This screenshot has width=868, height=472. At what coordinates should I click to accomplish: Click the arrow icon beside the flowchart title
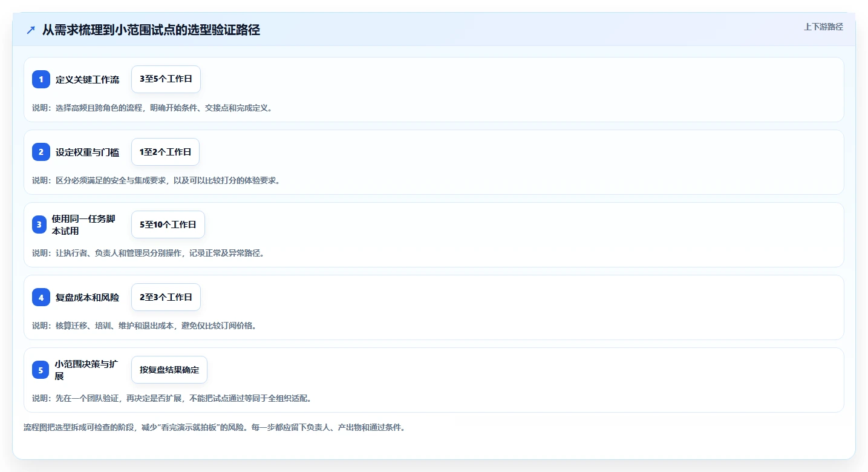click(31, 30)
